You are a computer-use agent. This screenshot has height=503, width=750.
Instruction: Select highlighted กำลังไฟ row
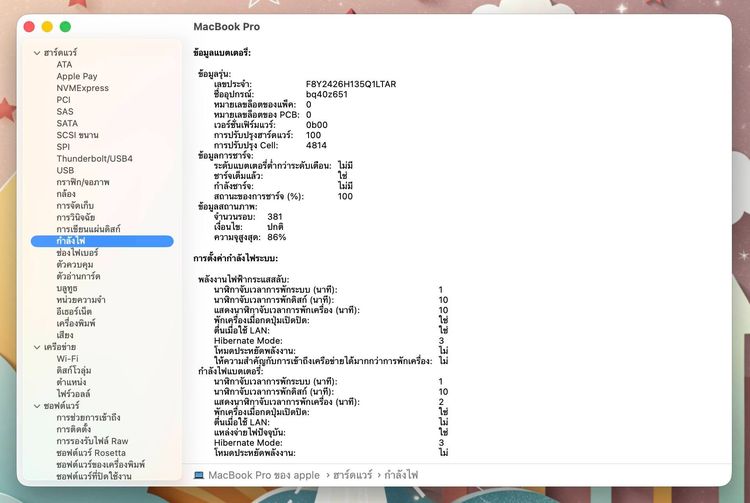(102, 241)
